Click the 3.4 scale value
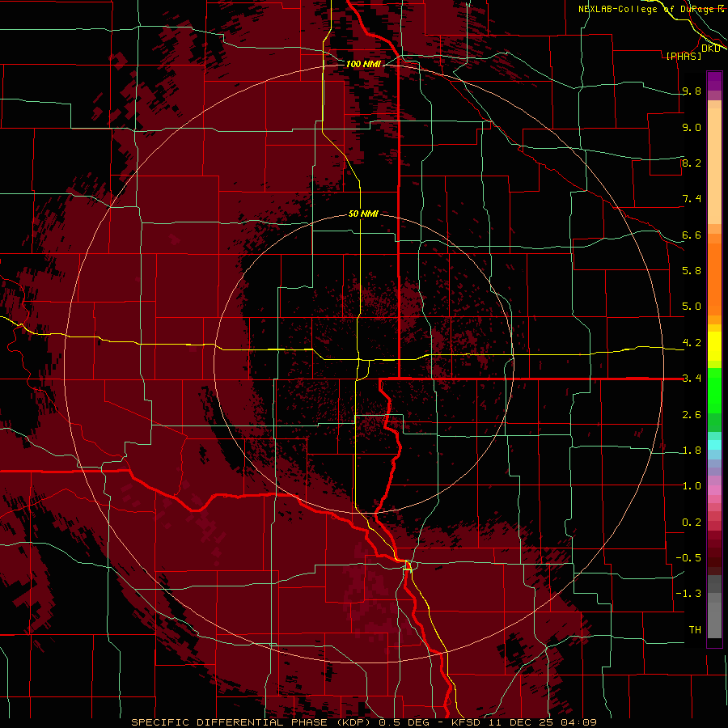 [x=692, y=379]
